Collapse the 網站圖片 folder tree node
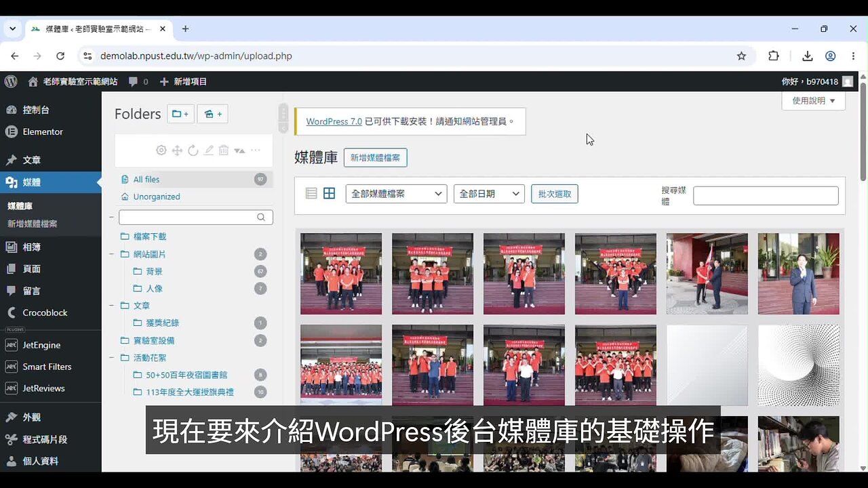 point(111,254)
